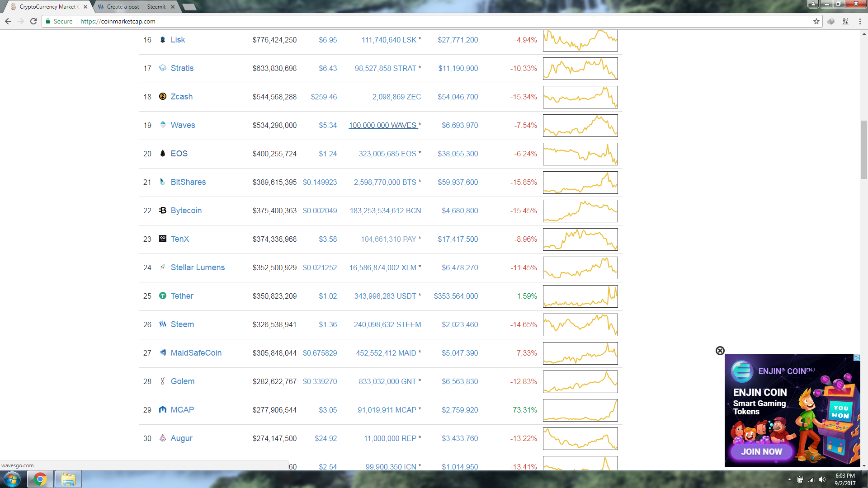868x488 pixels.
Task: Click the MCAP 73.31% change value
Action: [x=525, y=410]
